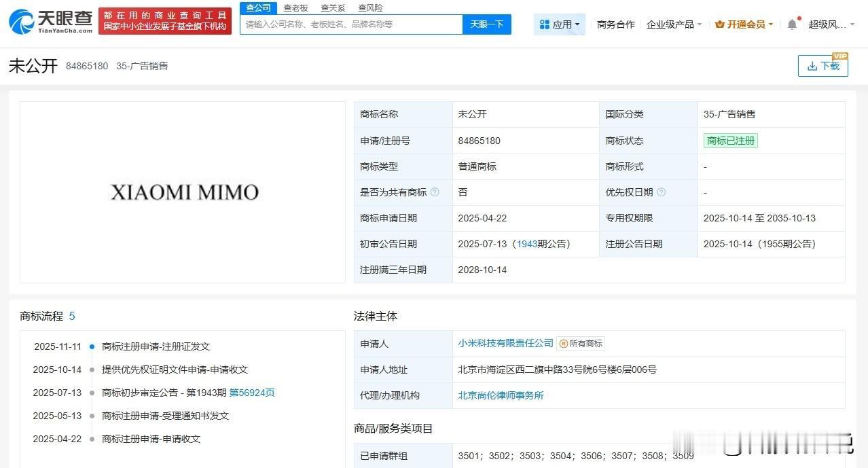
Task: Switch to the 查老板 tab
Action: point(295,7)
